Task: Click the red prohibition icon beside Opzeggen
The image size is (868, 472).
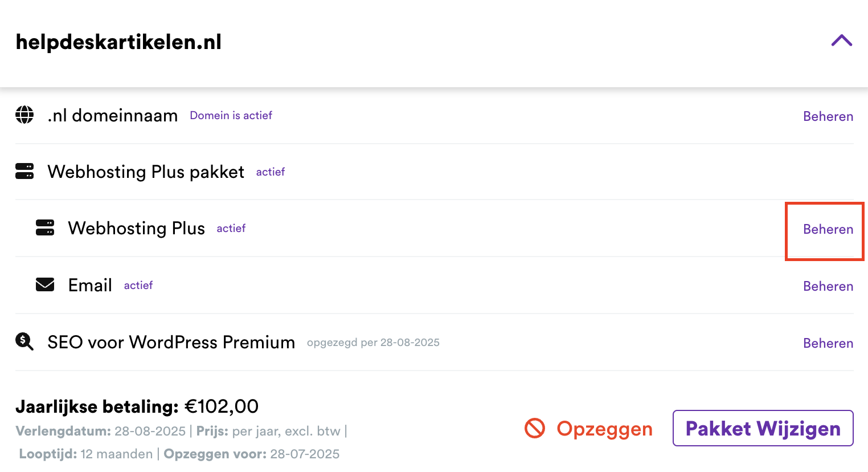Action: pos(535,428)
